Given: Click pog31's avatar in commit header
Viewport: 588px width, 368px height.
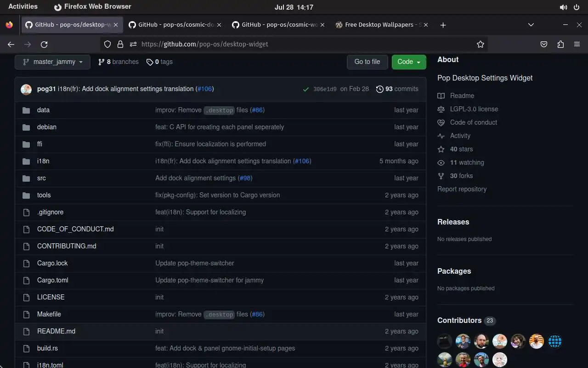Looking at the screenshot, I should [x=26, y=89].
